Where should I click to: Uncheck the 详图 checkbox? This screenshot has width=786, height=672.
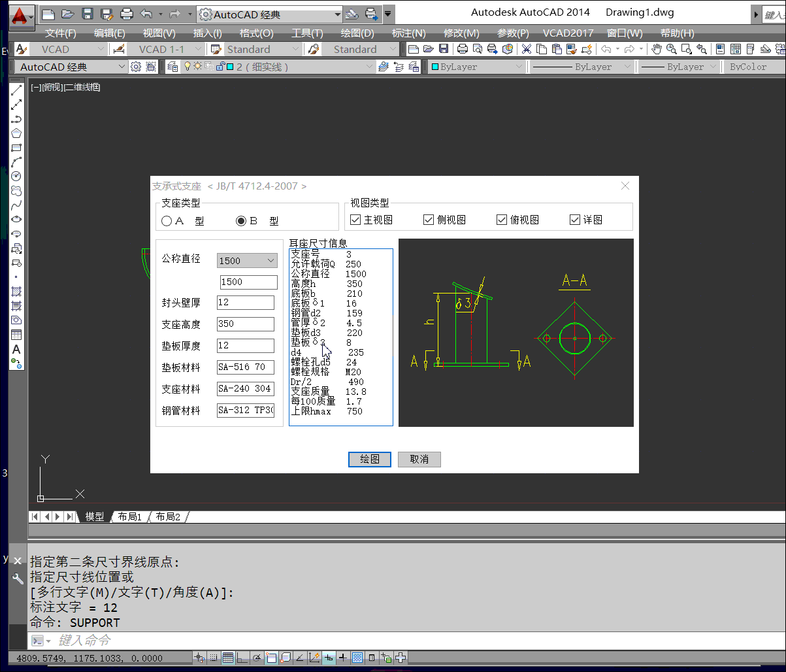click(x=575, y=220)
